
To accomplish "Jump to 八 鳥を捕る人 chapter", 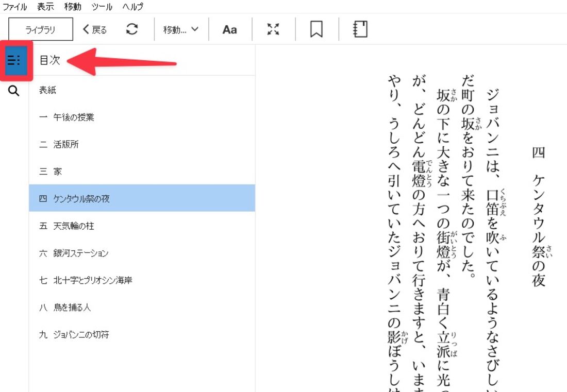I will 142,308.
